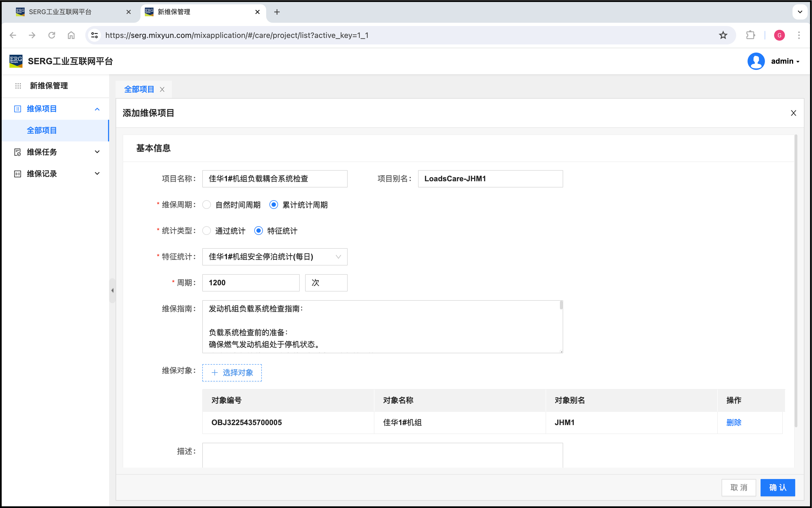Select 通过统计 radio option

click(x=207, y=231)
